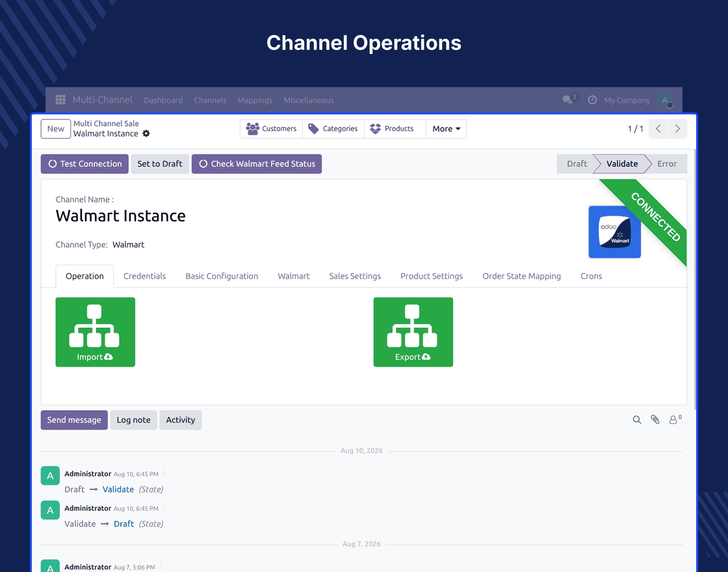This screenshot has height=572, width=728.
Task: Open options on the Draft to Validate message
Action: point(164,473)
